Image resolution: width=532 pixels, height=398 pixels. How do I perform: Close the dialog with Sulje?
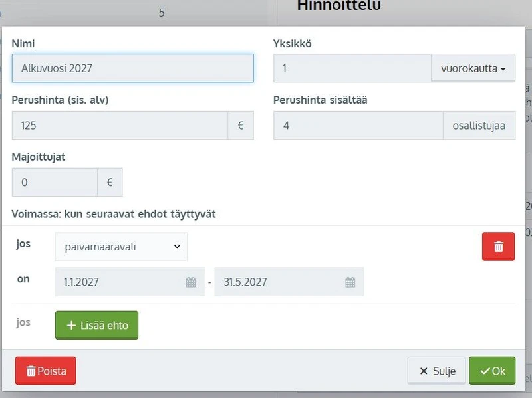click(x=436, y=371)
